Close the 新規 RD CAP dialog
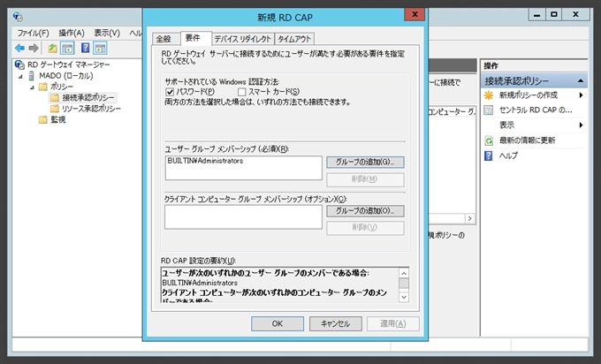Image resolution: width=601 pixels, height=364 pixels. 415,14
